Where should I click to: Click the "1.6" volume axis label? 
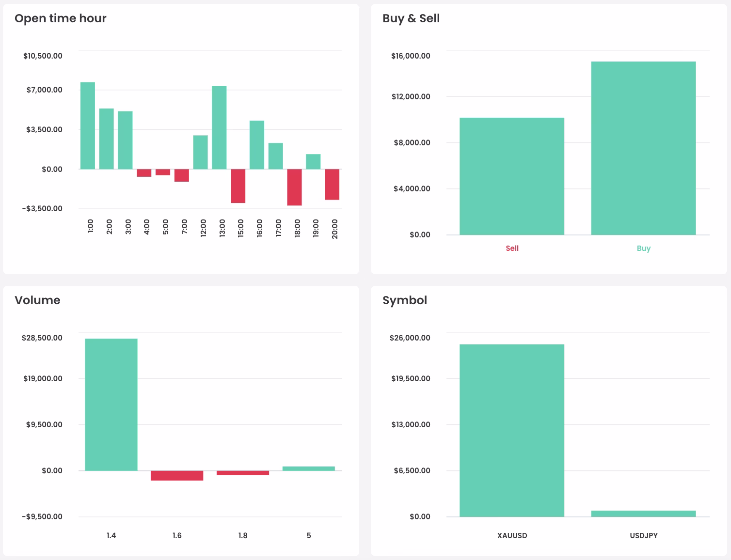[177, 535]
